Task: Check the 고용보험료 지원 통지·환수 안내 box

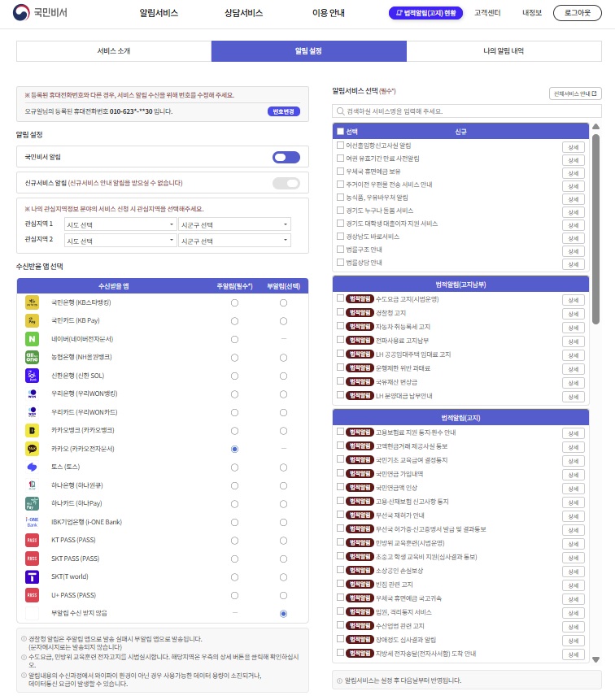Action: pos(340,432)
